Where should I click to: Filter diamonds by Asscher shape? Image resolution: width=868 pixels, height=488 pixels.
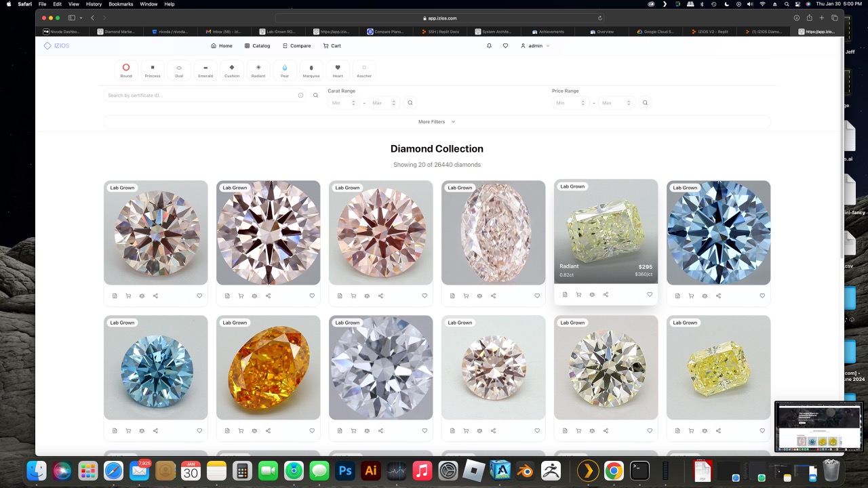pyautogui.click(x=364, y=70)
